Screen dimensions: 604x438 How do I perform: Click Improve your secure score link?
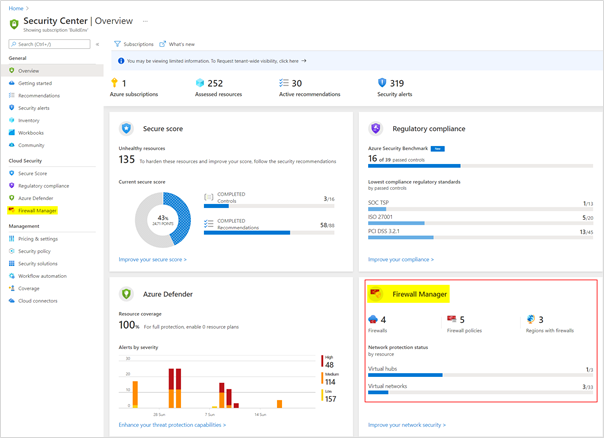[x=153, y=259]
